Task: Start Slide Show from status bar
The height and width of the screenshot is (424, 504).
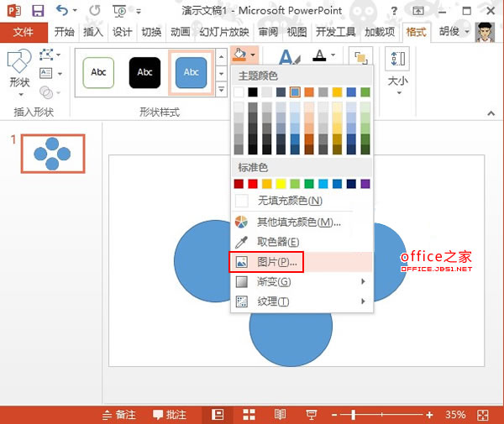Action: coord(311,415)
